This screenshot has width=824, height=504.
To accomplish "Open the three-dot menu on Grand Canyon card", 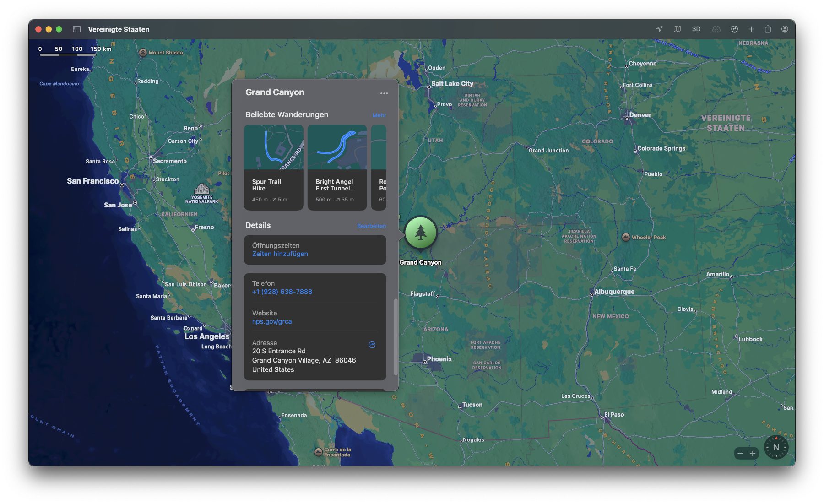I will pyautogui.click(x=384, y=93).
